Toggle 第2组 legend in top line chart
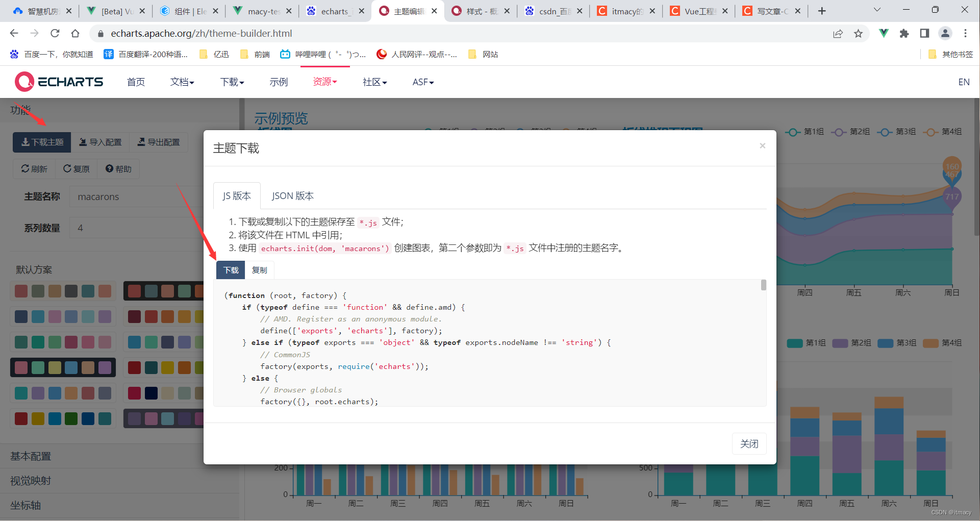980x521 pixels. tap(850, 132)
